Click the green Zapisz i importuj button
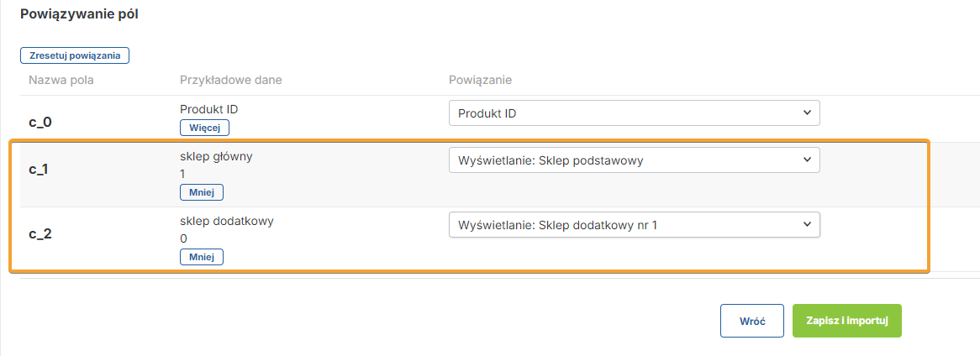Screen dimensions: 980x356 [846, 321]
